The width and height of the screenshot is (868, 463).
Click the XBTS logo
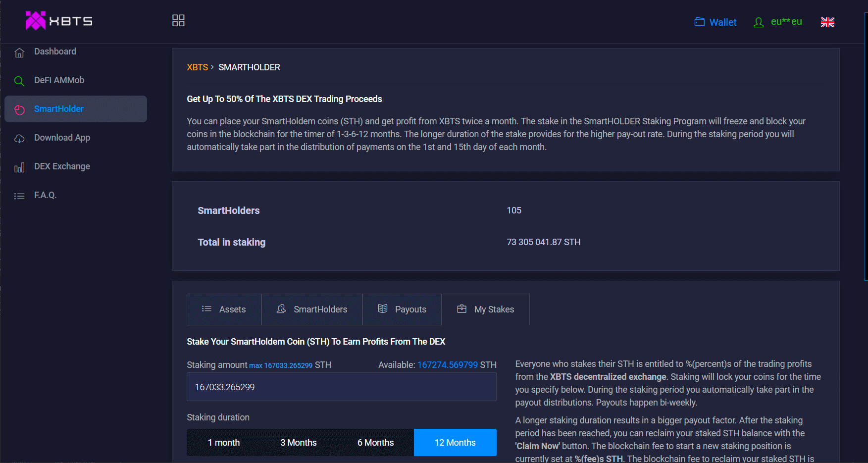[59, 21]
